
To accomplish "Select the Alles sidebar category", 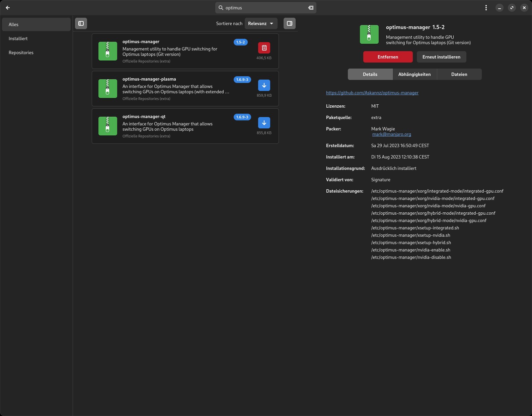I will point(36,24).
